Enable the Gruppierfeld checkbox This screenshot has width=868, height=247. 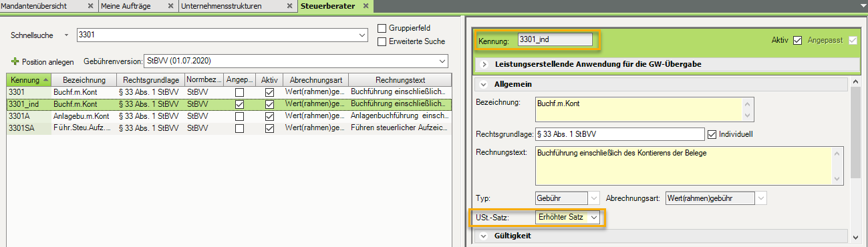pyautogui.click(x=382, y=29)
